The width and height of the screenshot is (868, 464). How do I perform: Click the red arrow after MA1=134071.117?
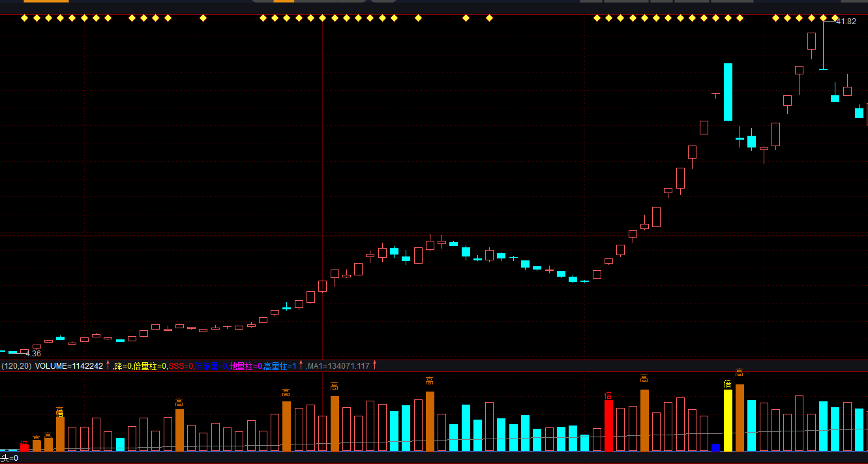click(x=374, y=365)
